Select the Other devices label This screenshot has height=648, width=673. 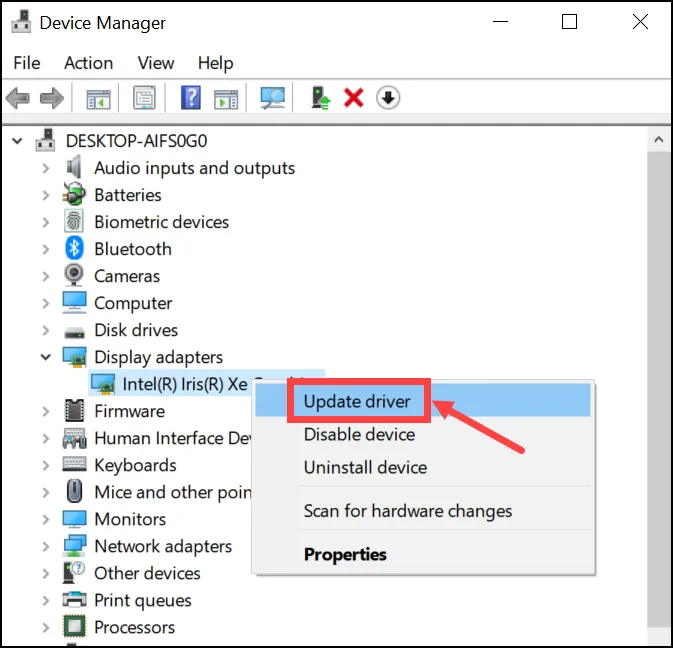point(147,573)
